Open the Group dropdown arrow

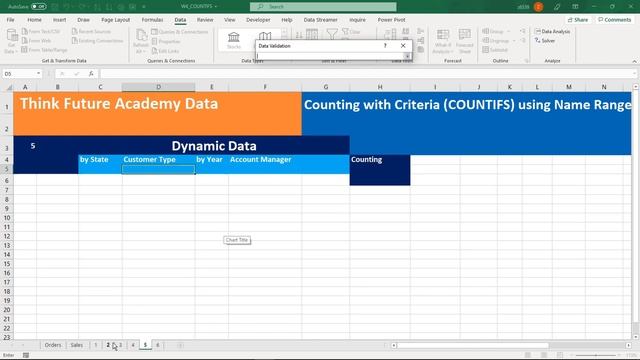(508, 31)
